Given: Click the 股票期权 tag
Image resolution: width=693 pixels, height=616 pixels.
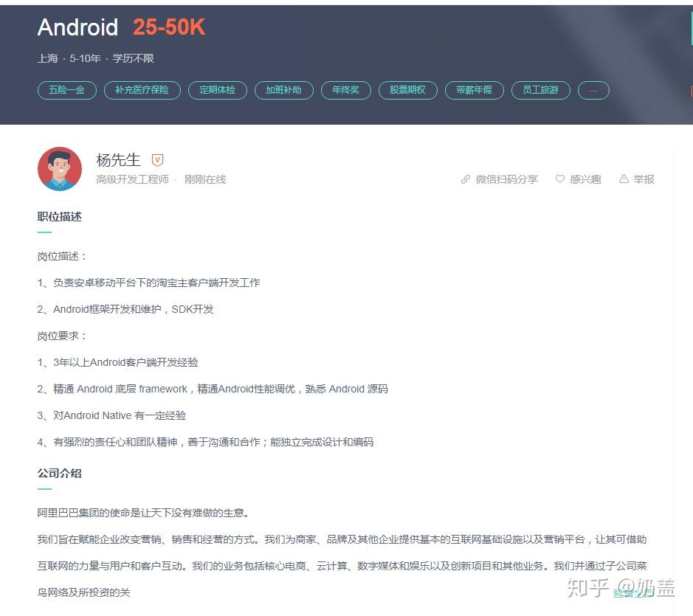Looking at the screenshot, I should point(407,90).
